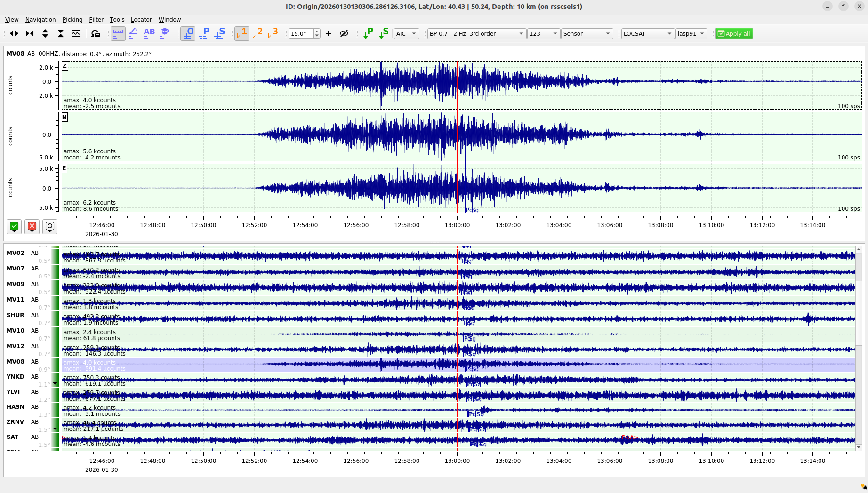This screenshot has width=868, height=493.
Task: Click the green Apply all button
Action: [x=734, y=33]
